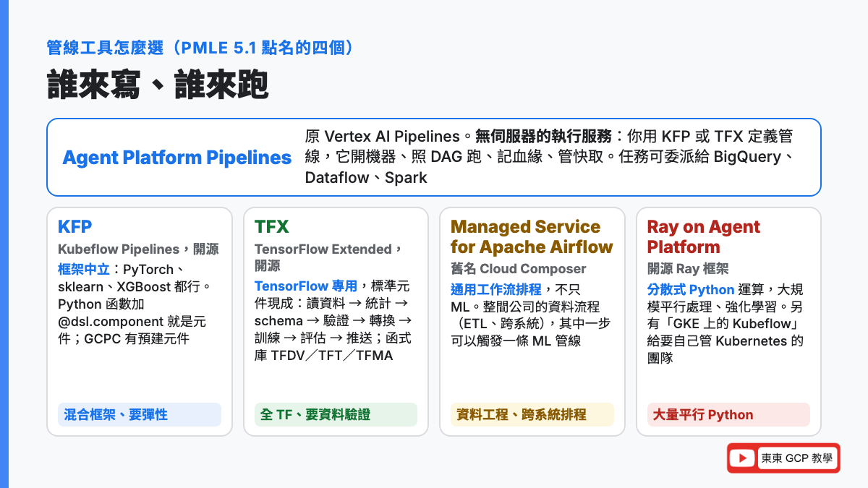This screenshot has width=868, height=488.
Task: Click the 大量平行 Python tag
Action: (728, 414)
